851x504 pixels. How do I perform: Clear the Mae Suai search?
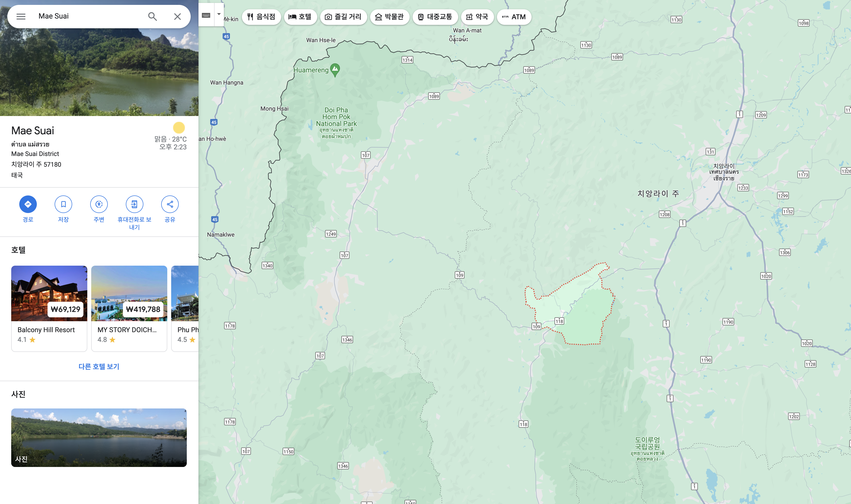177,16
